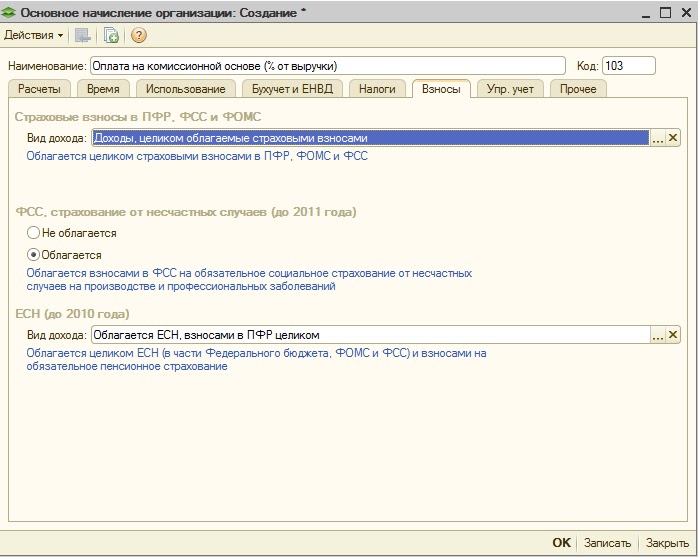Open the Прочее tab

[578, 89]
